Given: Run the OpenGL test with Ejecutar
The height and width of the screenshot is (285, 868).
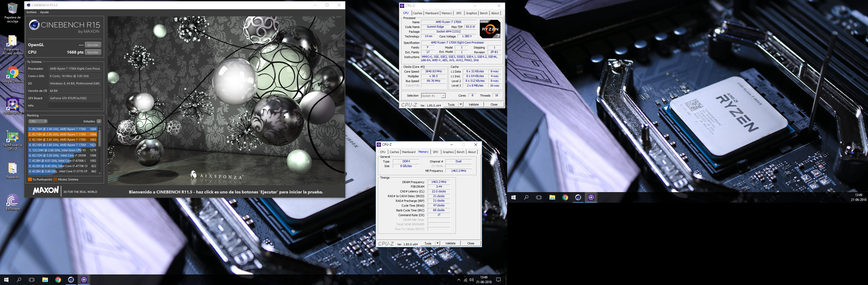Looking at the screenshot, I should pos(93,45).
